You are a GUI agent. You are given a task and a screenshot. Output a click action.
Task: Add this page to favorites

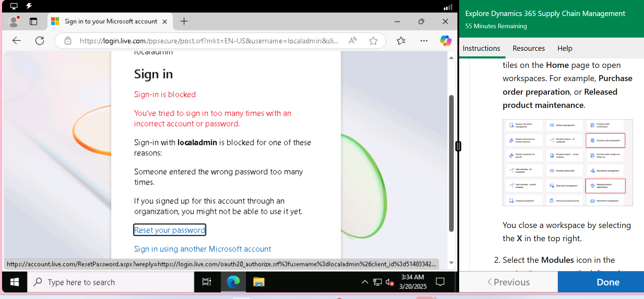tap(373, 41)
